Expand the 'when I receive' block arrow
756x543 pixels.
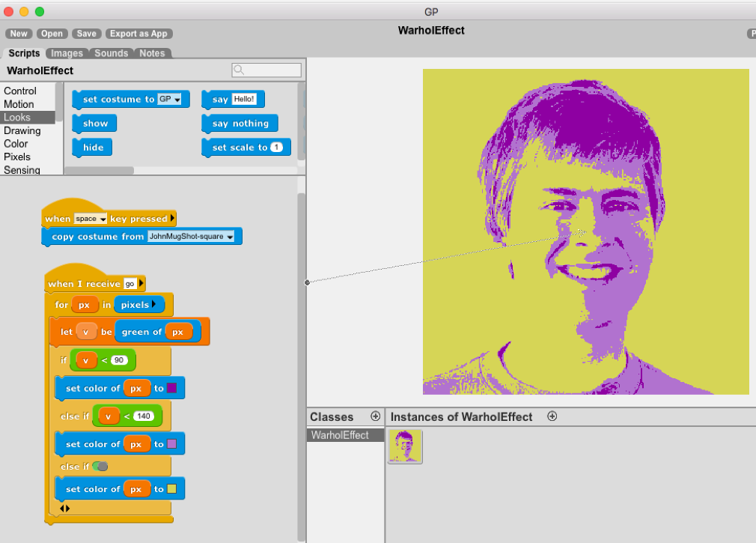[x=141, y=284]
